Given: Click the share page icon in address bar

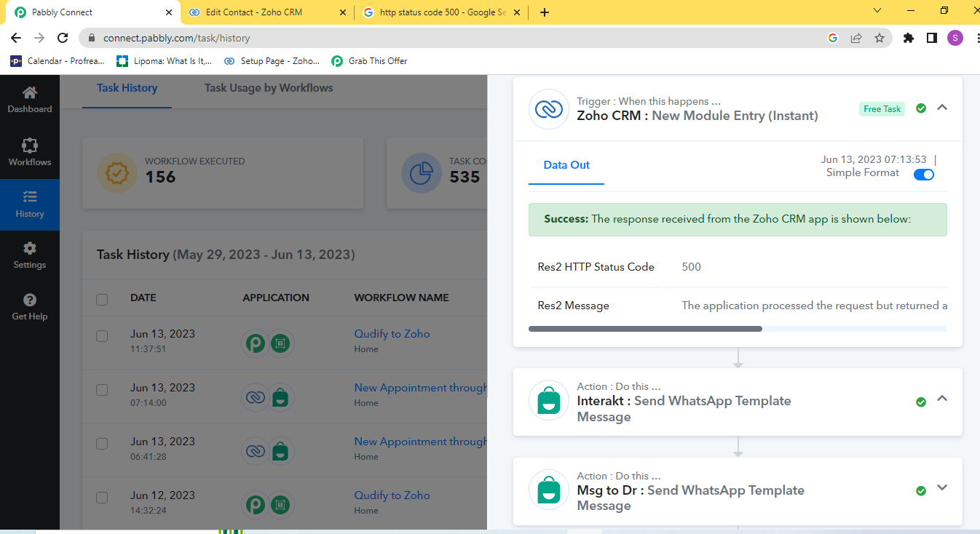Looking at the screenshot, I should (856, 38).
